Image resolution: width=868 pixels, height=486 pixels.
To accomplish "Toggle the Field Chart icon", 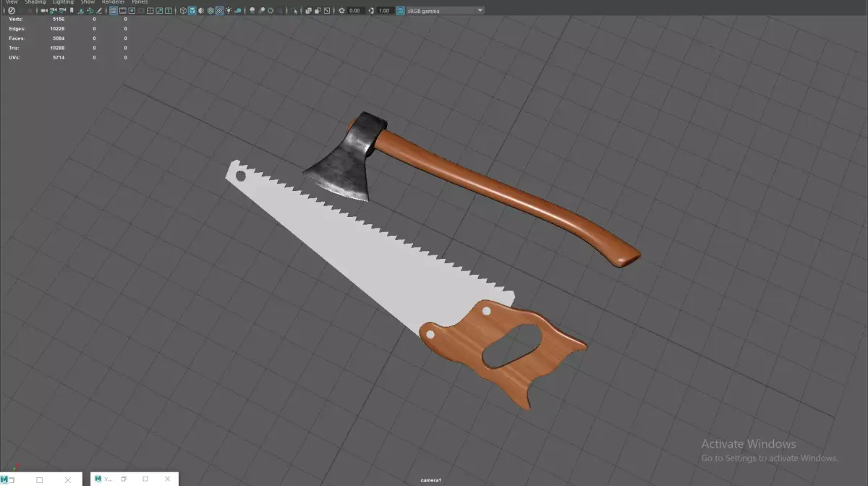I will pos(150,11).
